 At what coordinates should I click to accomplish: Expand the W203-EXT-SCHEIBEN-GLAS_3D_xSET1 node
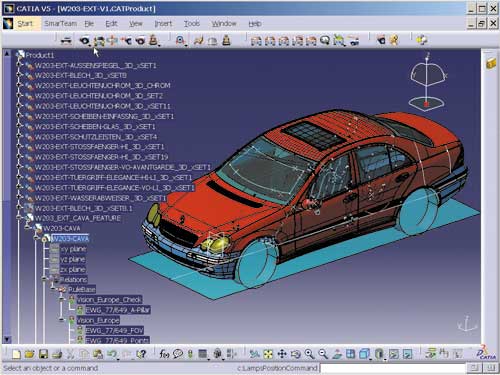click(19, 126)
